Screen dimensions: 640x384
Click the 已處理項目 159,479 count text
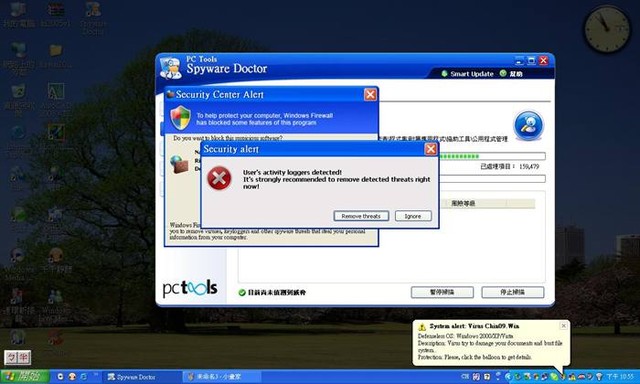(509, 166)
